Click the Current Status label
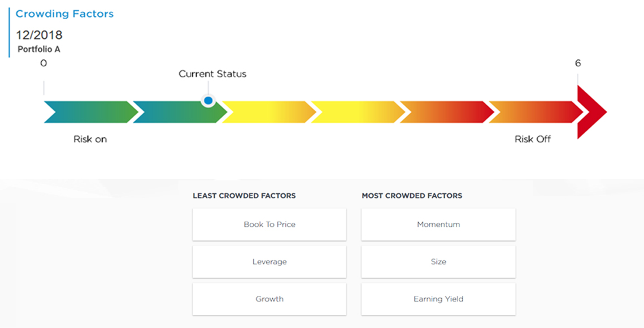This screenshot has width=644, height=328. [212, 74]
